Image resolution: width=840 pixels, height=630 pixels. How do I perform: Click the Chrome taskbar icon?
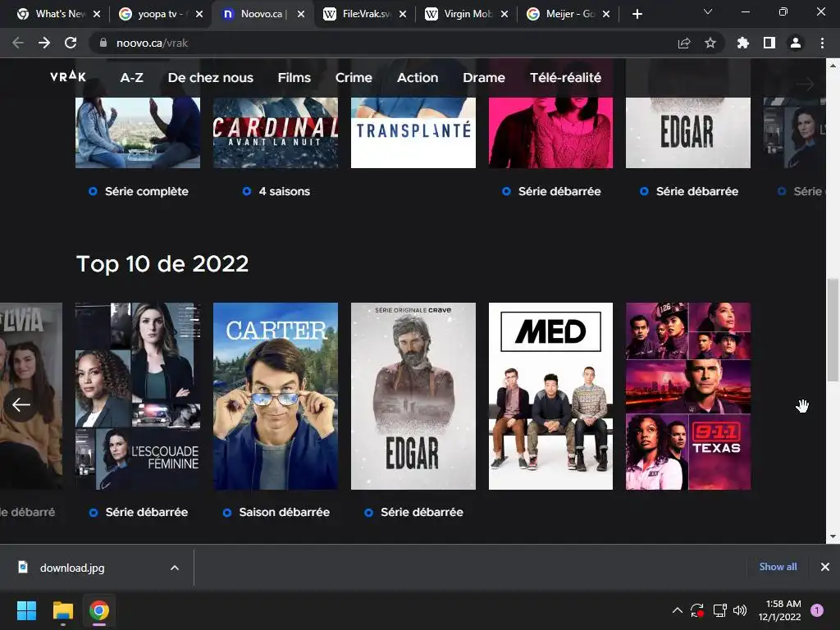click(x=99, y=610)
